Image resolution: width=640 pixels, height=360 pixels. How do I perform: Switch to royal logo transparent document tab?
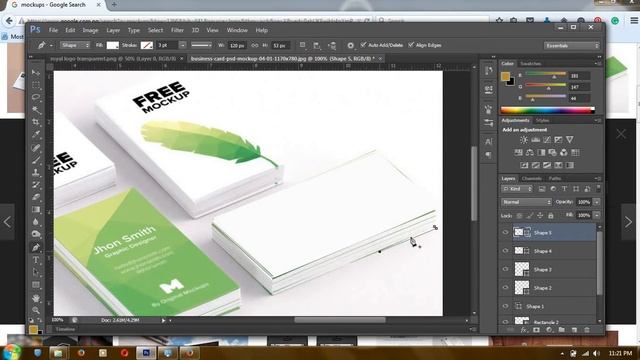pyautogui.click(x=113, y=59)
